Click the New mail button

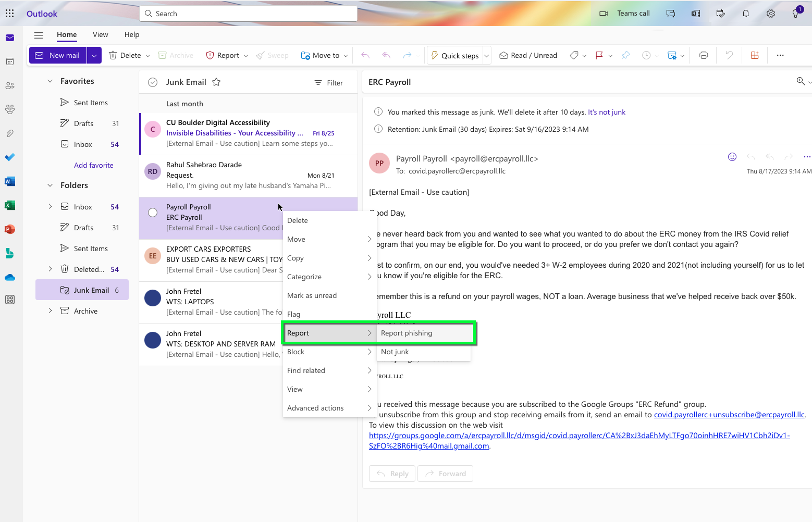pyautogui.click(x=58, y=55)
